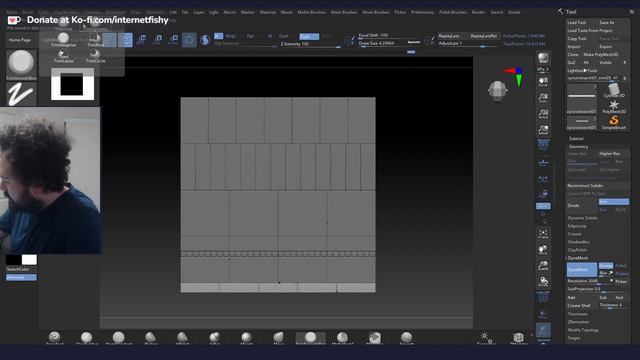Open the Render menu
The image size is (640, 360).
coord(478,12)
